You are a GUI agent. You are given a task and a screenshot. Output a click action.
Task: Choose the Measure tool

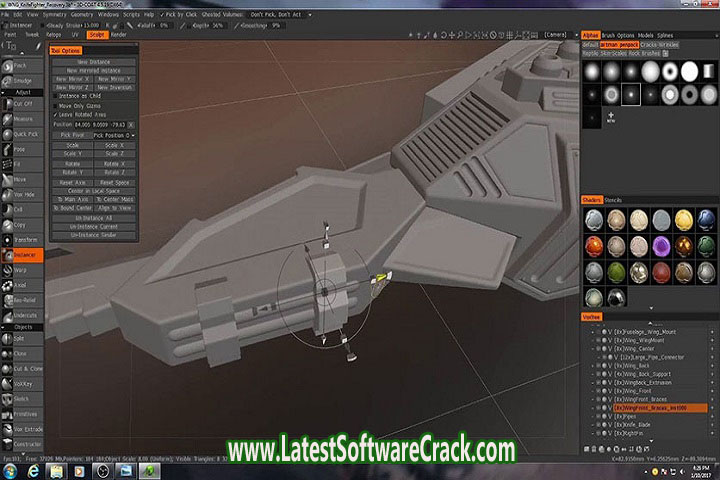(x=21, y=117)
